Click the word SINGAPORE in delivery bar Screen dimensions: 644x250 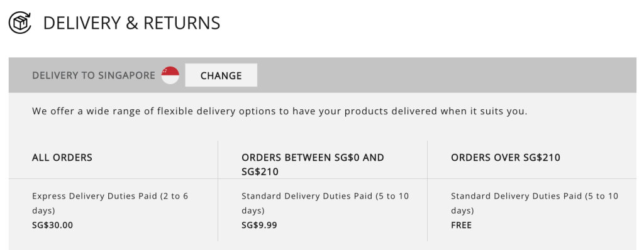[127, 75]
